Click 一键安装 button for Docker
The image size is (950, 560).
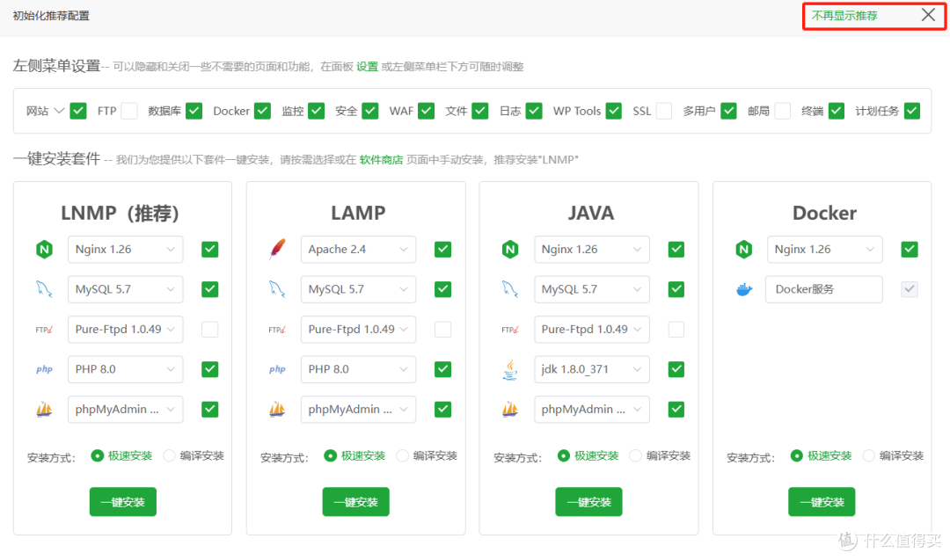pos(822,502)
